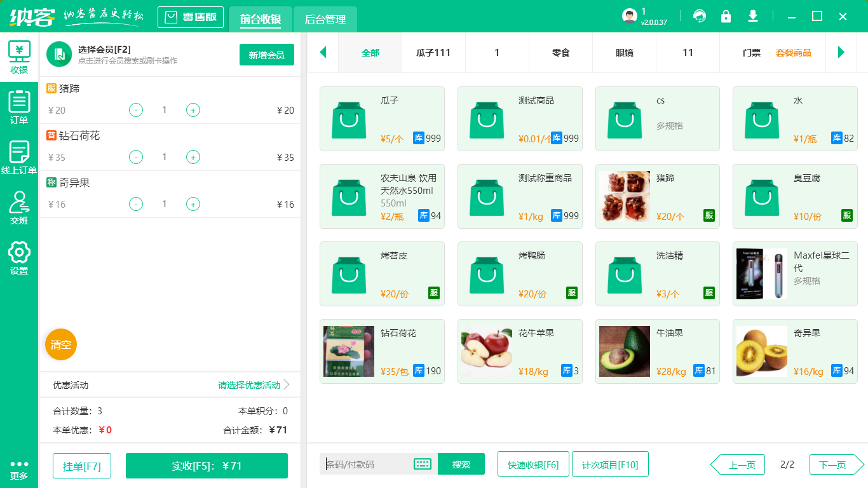The image size is (868, 488).
Task: Click the download update icon in titlebar
Action: tap(753, 16)
